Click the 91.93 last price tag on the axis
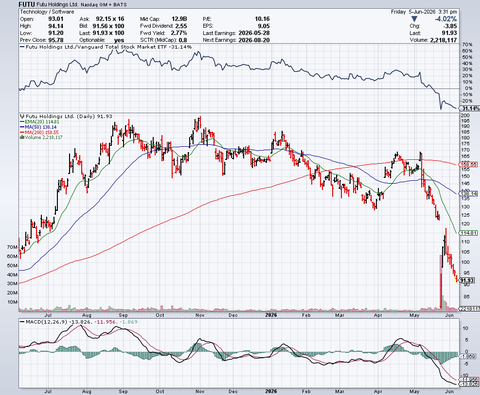The height and width of the screenshot is (395, 480). 467,280
